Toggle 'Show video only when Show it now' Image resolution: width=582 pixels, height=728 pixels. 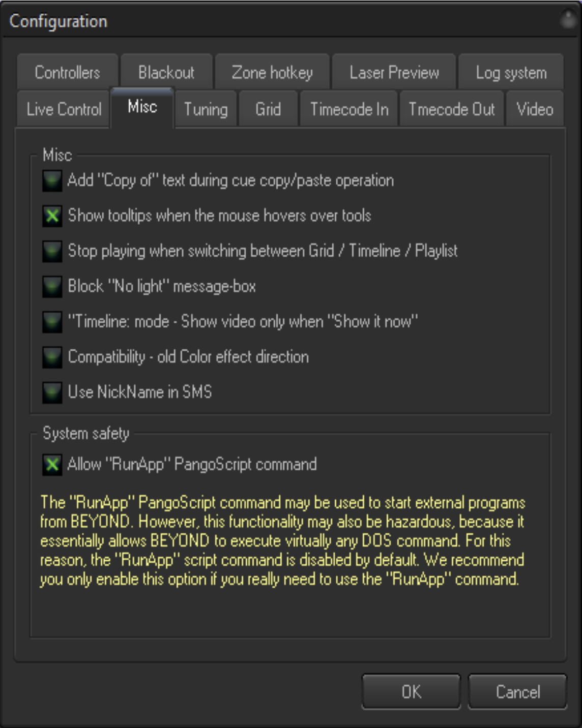click(x=52, y=322)
